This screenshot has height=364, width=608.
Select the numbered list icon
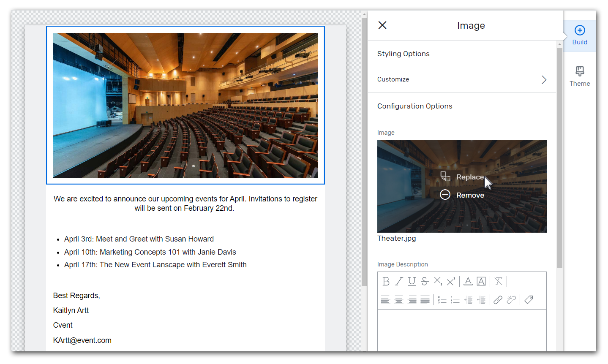455,300
